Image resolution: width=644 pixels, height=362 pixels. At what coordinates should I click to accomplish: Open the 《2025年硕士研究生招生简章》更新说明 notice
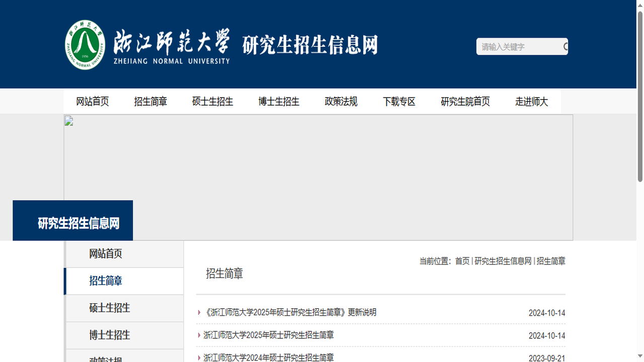point(291,312)
